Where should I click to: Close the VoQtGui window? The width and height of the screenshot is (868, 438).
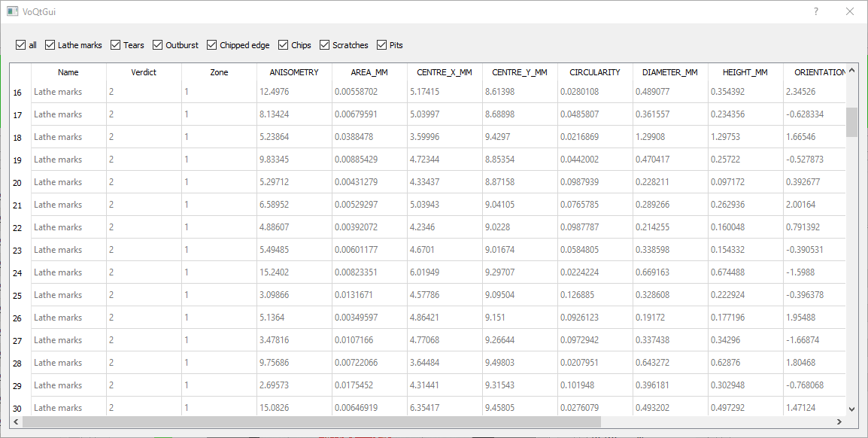tap(850, 12)
